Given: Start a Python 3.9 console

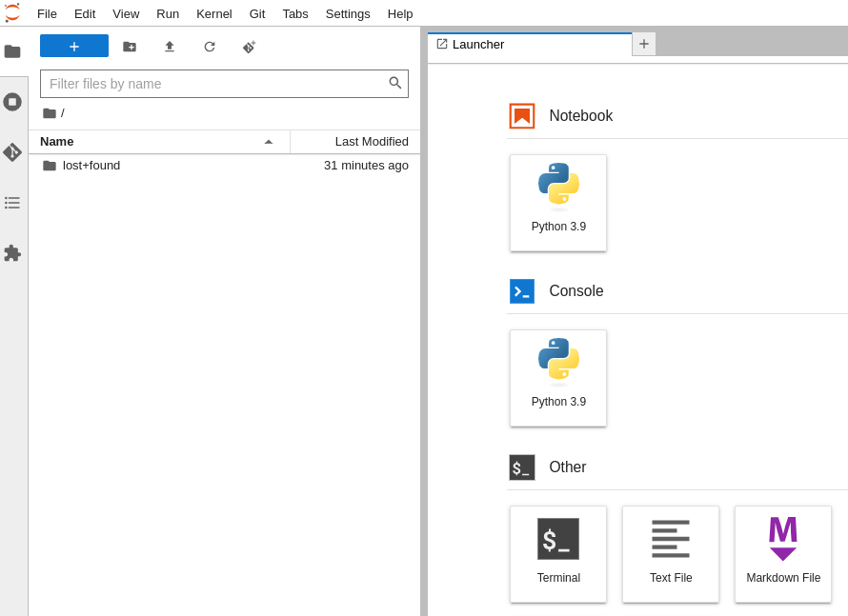Looking at the screenshot, I should point(558,378).
